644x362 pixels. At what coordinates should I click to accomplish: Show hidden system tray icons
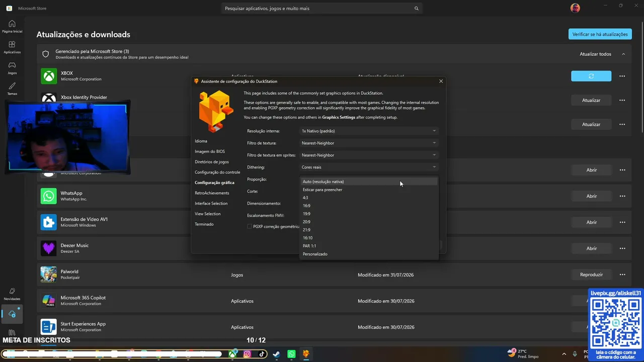tap(563, 354)
